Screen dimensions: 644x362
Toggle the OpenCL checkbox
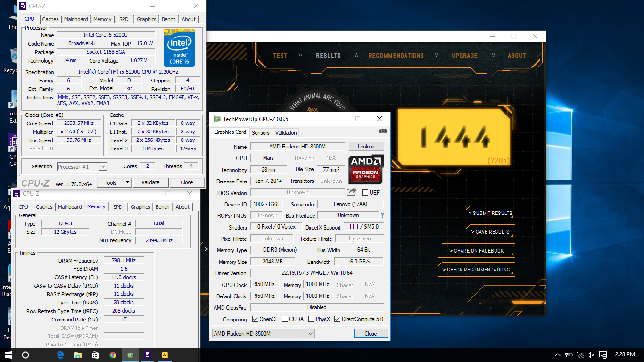click(255, 319)
